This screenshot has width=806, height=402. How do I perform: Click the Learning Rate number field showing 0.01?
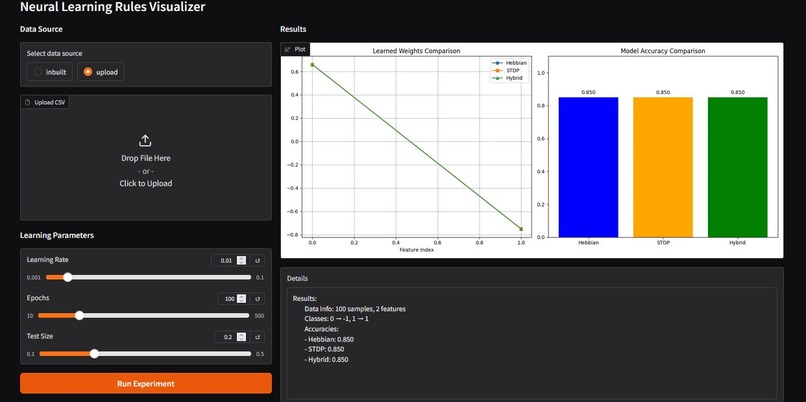[229, 261]
